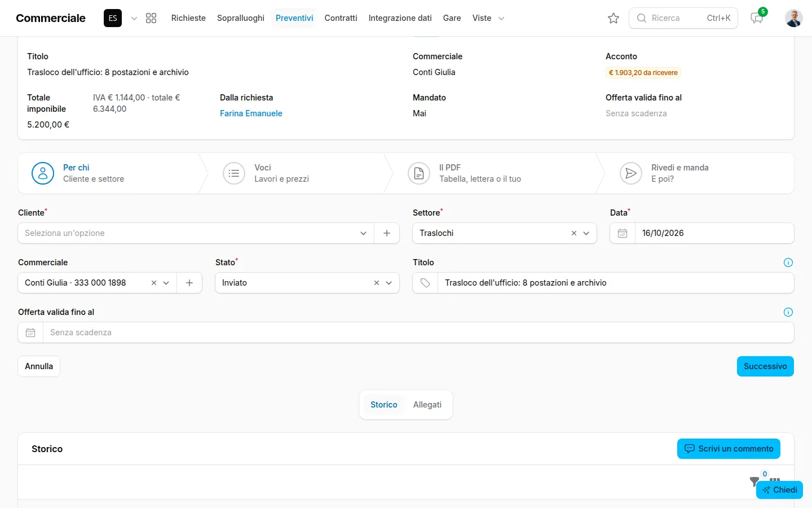Add a new client with plus icon
812x508 pixels.
coord(387,233)
